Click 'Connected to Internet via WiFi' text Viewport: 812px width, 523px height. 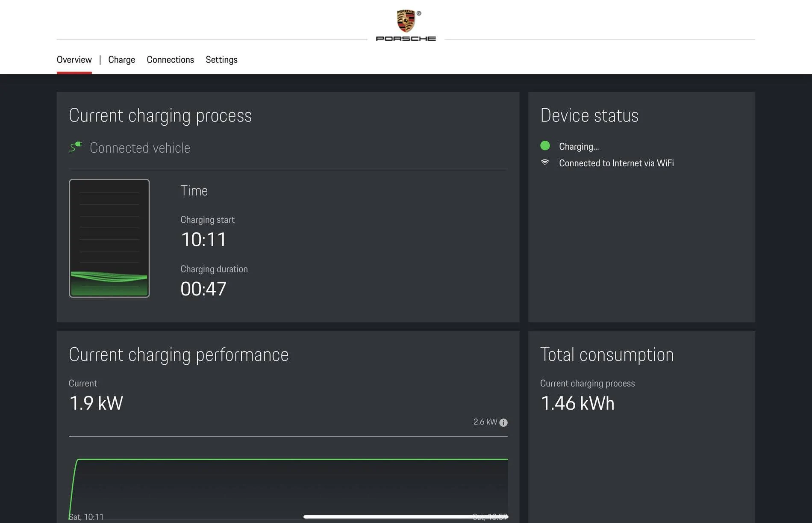[x=616, y=163]
